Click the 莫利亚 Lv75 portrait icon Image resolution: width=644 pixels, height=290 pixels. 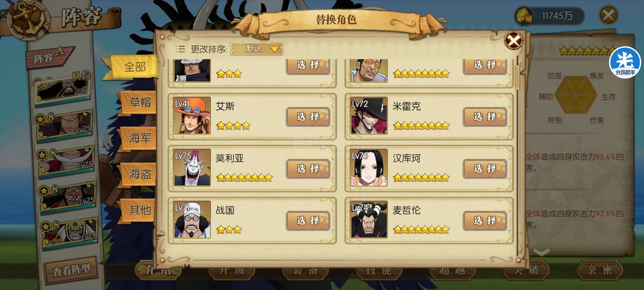[x=192, y=168]
